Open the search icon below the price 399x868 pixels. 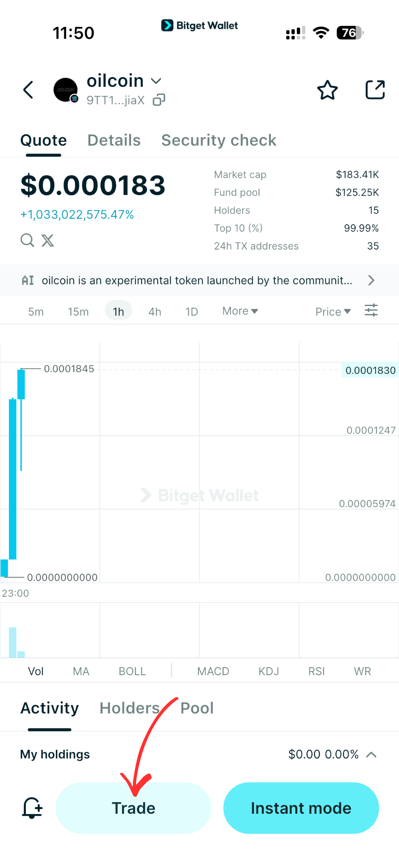[x=27, y=240]
